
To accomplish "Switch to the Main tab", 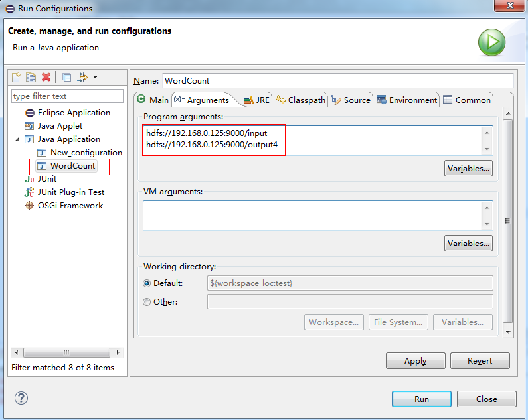I will (153, 100).
